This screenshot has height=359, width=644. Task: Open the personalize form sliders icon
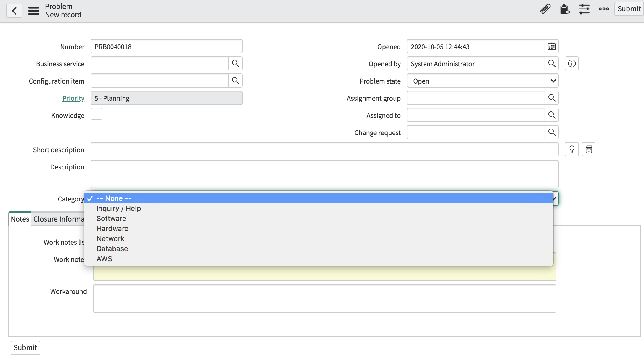(584, 9)
